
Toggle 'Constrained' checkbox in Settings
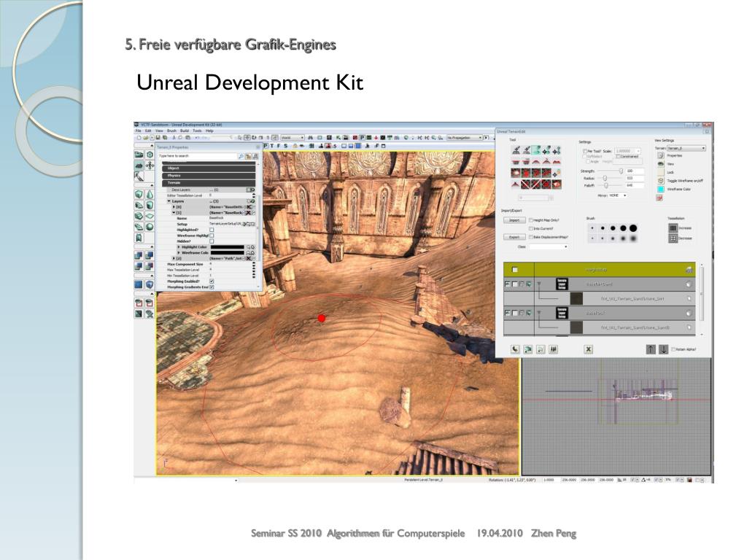tap(618, 156)
